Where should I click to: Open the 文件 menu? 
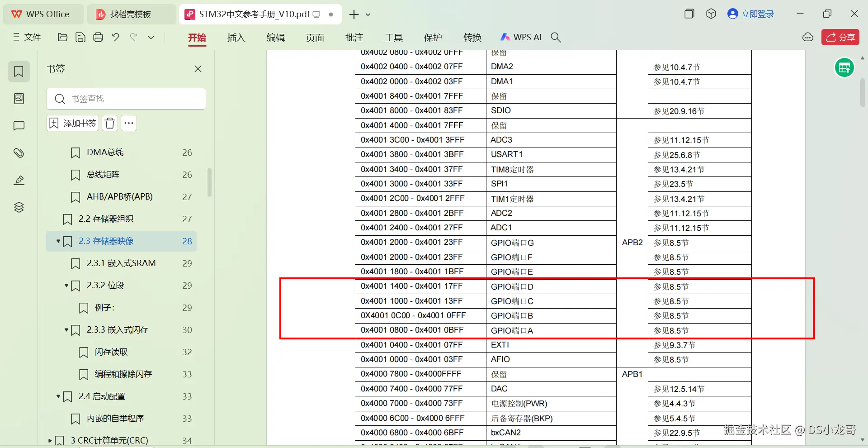[x=27, y=37]
